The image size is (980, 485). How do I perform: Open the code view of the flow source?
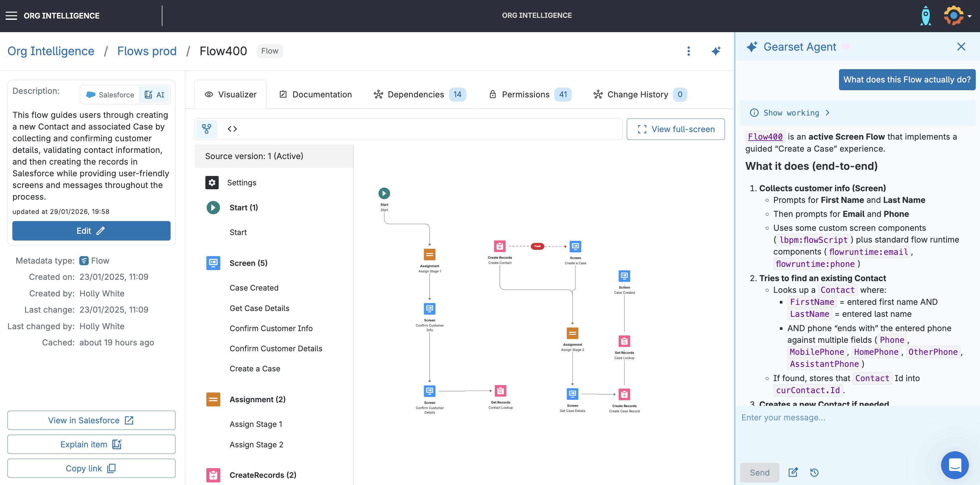232,129
